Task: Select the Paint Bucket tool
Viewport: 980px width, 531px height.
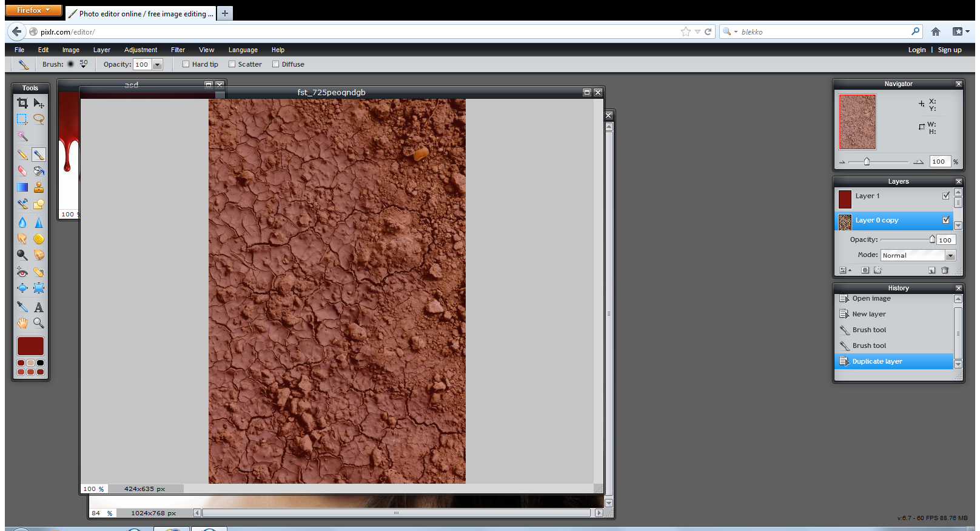Action: pos(39,171)
